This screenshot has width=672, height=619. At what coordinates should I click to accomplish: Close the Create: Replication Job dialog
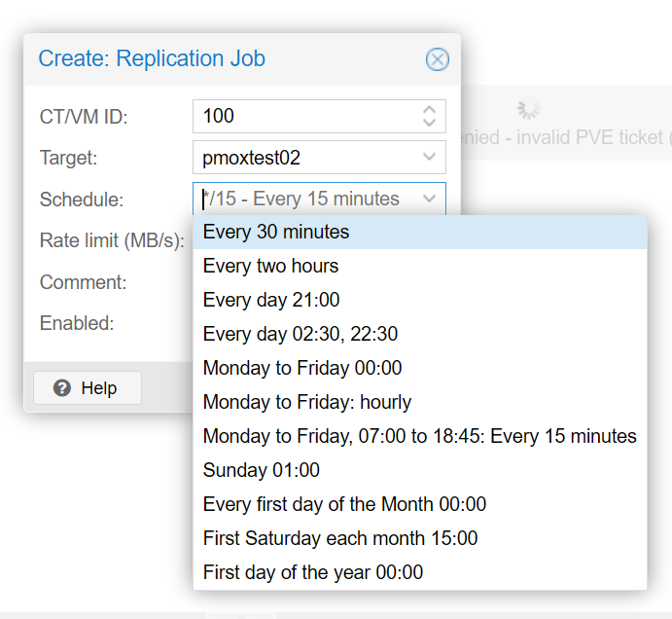[x=438, y=59]
